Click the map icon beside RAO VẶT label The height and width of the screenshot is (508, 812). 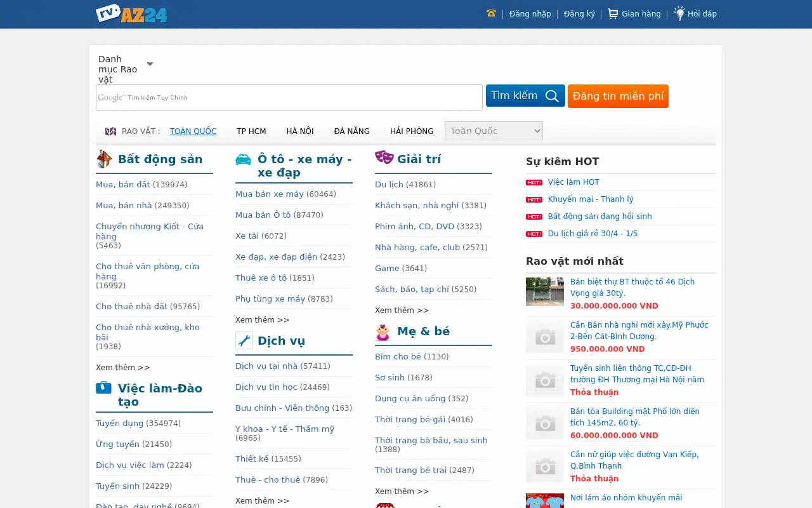[111, 131]
